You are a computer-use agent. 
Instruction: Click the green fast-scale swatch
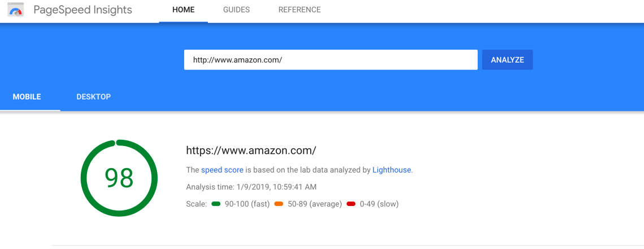pos(216,204)
